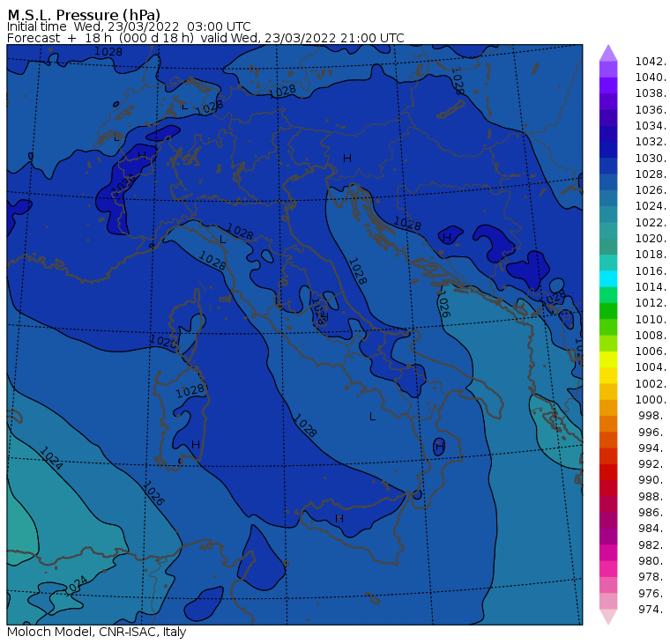Click the 974 legend value
This screenshot has height=644, width=670.
tap(652, 609)
